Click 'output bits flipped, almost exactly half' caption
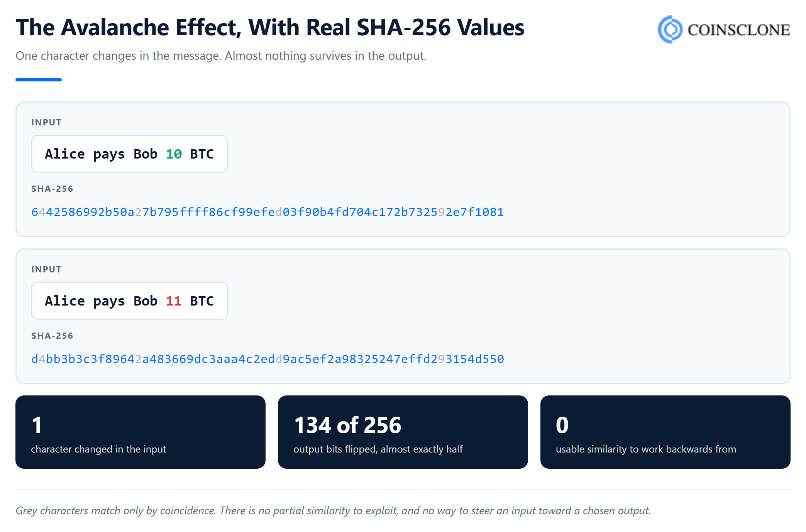 click(x=378, y=449)
